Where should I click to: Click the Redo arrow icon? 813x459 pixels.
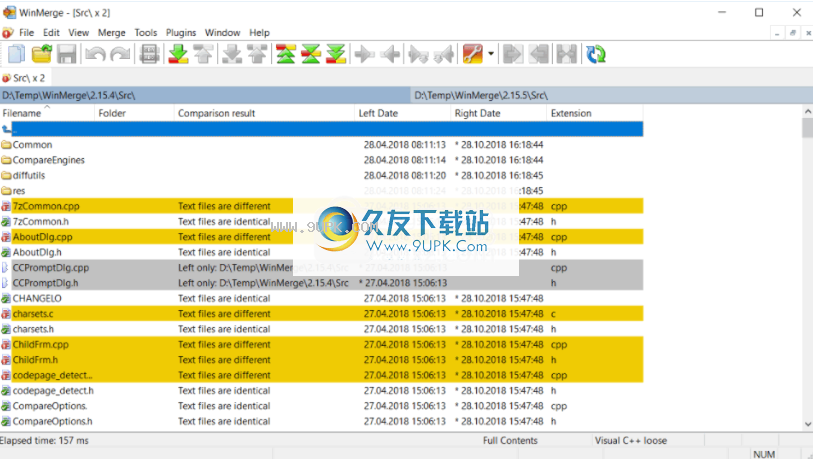(x=120, y=54)
